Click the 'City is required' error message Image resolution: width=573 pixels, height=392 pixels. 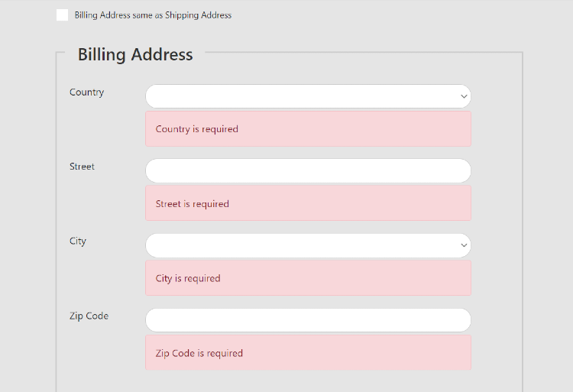coord(188,279)
